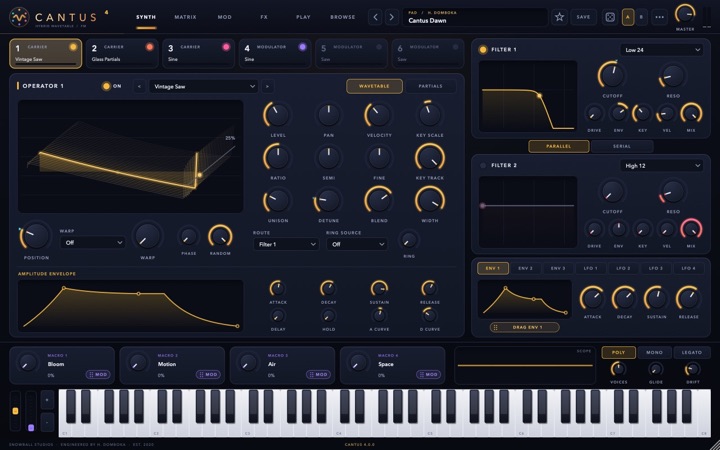Switch operator view to Partials

click(x=430, y=86)
